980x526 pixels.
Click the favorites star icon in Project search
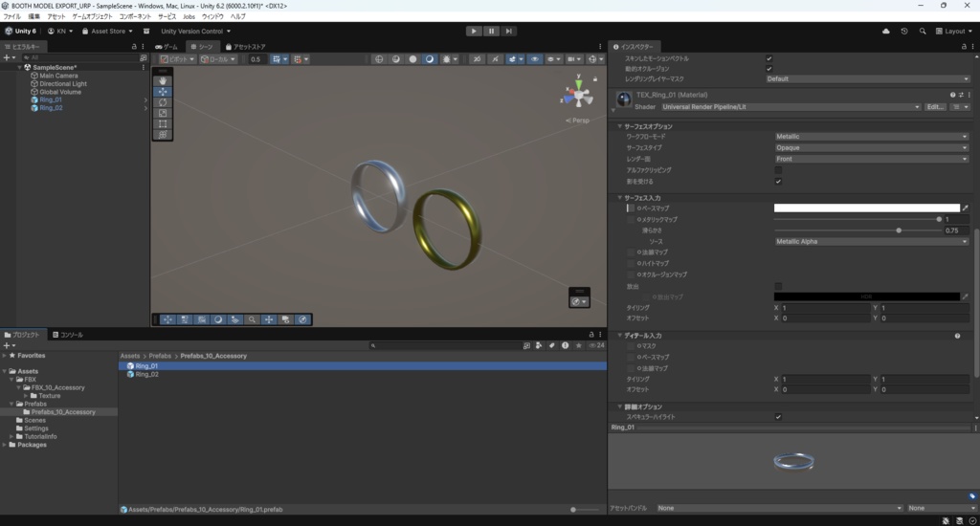(x=579, y=345)
